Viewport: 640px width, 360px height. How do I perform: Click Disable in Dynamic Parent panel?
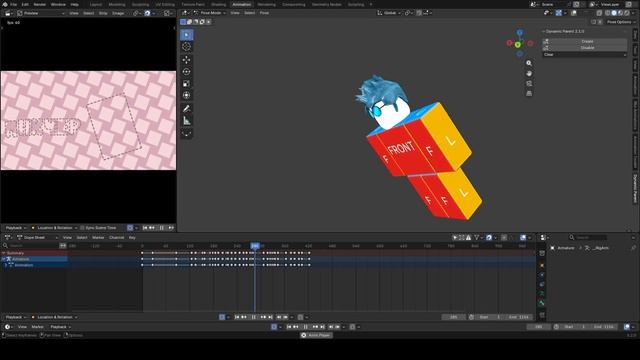(584, 48)
